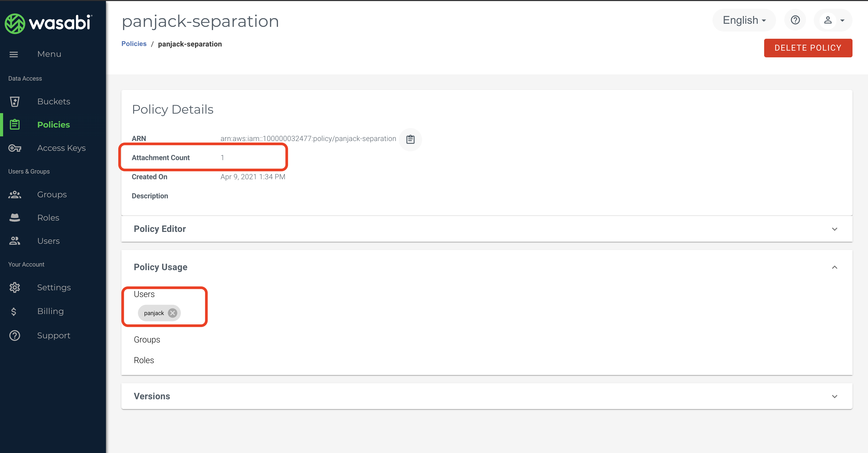The image size is (868, 453).
Task: Click the English language dropdown
Action: 744,20
